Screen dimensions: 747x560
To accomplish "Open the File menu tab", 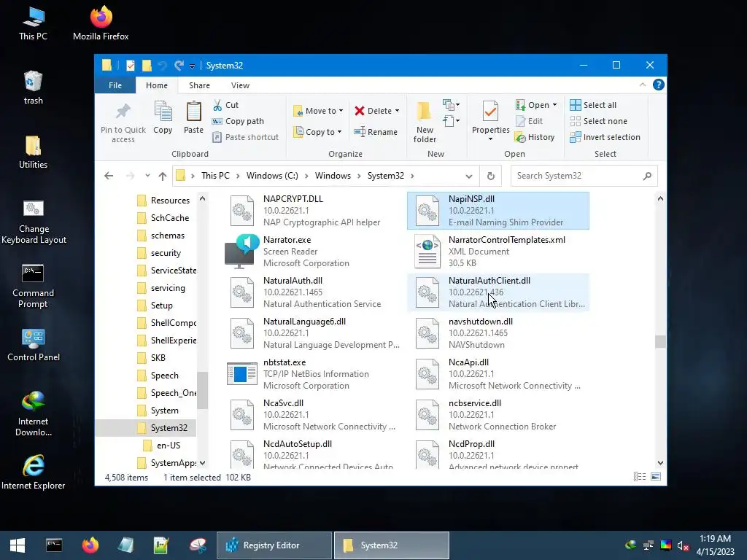I will (115, 85).
